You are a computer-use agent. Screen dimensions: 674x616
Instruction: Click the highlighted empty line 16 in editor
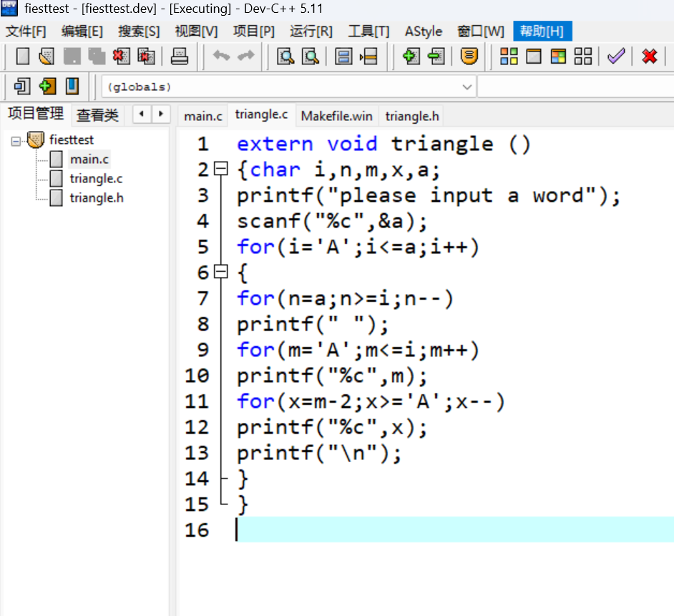pyautogui.click(x=454, y=529)
